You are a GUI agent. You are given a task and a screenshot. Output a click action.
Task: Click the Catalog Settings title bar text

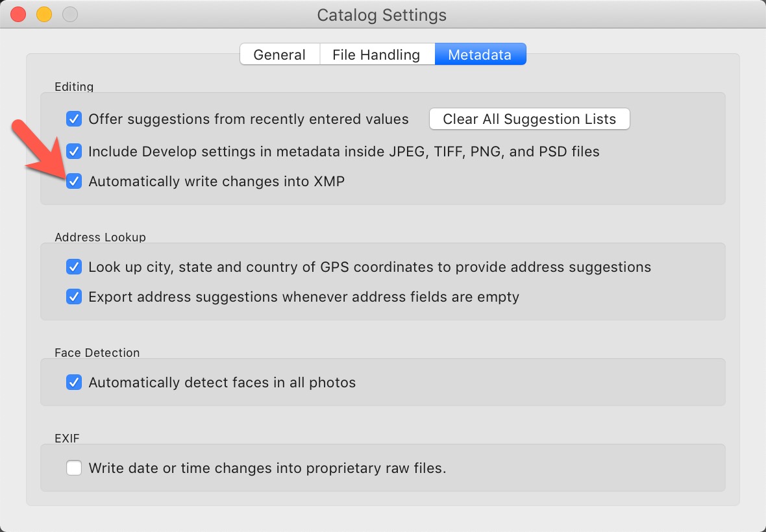click(x=382, y=15)
